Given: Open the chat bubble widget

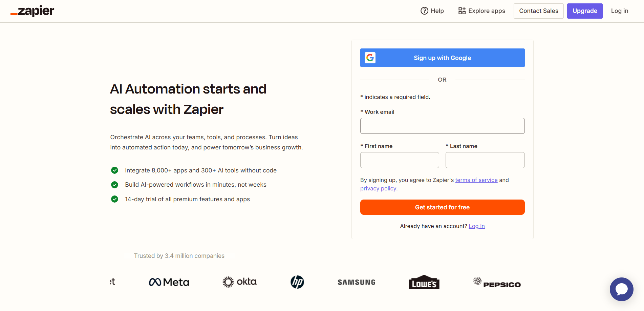Looking at the screenshot, I should [621, 289].
